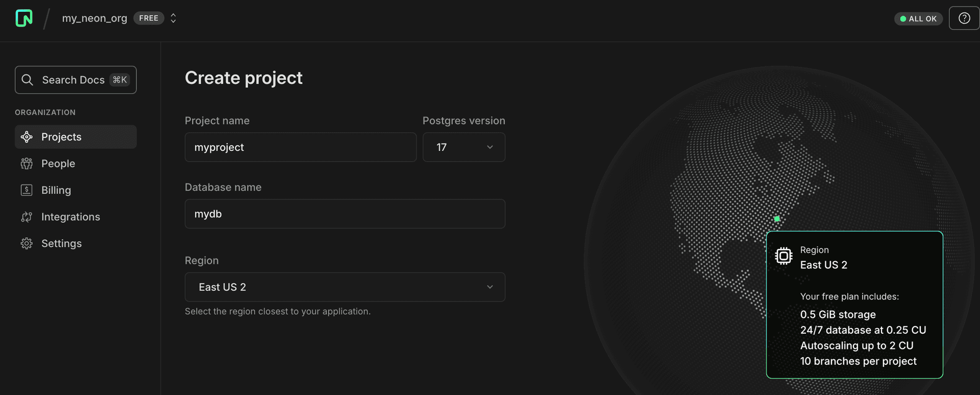Click the Neon logo icon
The width and height of the screenshot is (980, 395).
click(x=24, y=18)
